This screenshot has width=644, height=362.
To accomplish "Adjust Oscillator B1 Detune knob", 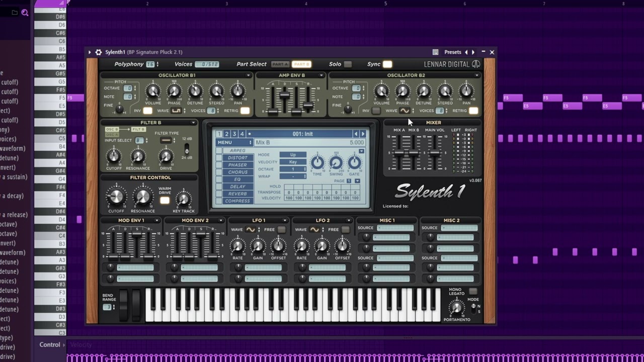I will 195,92.
